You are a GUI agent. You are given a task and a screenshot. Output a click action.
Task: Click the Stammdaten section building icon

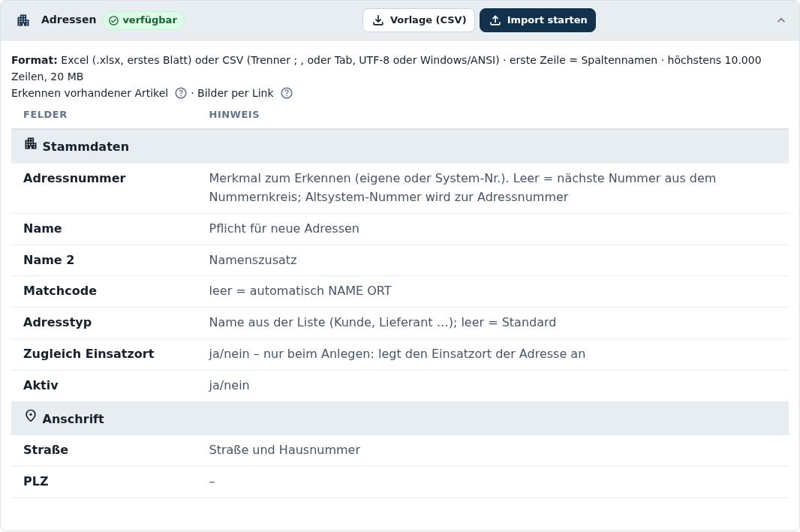(x=31, y=144)
